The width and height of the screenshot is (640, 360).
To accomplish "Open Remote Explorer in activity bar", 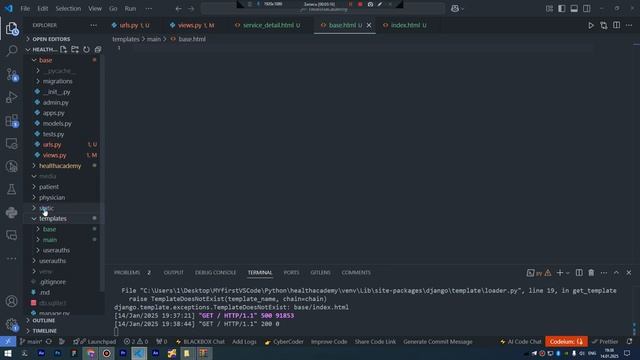I will click(x=11, y=144).
